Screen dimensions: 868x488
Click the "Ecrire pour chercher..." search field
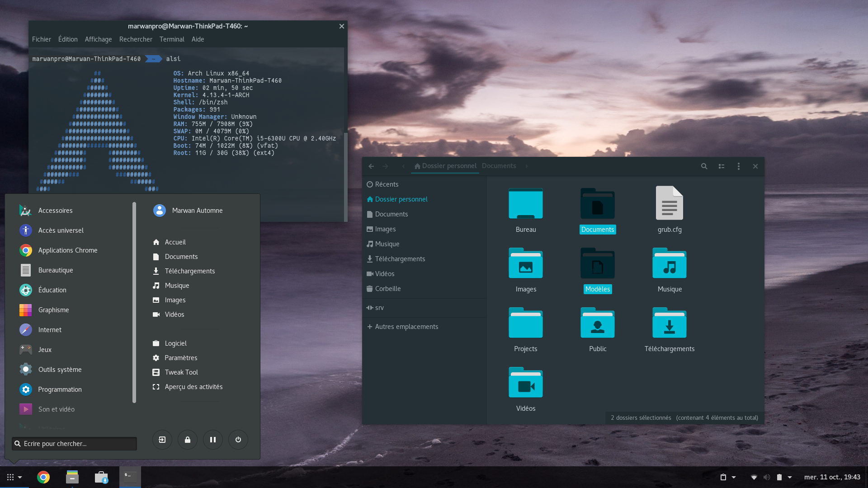coord(74,444)
